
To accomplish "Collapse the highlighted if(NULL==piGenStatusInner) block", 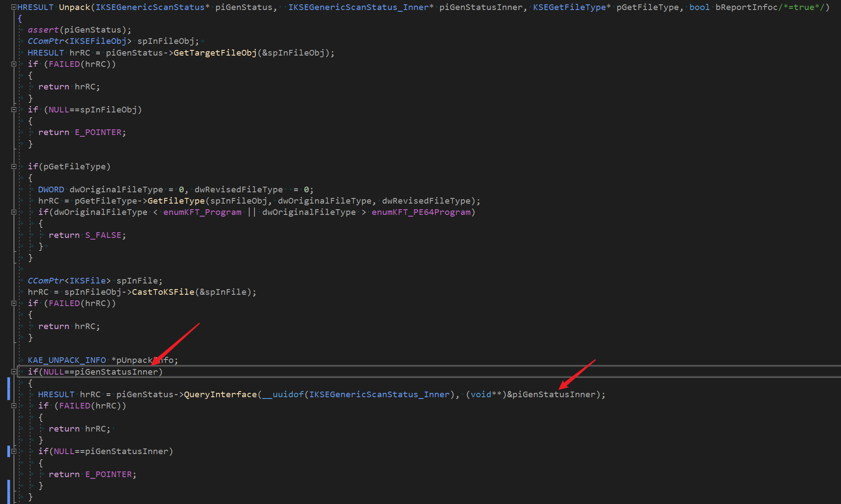I will 14,372.
